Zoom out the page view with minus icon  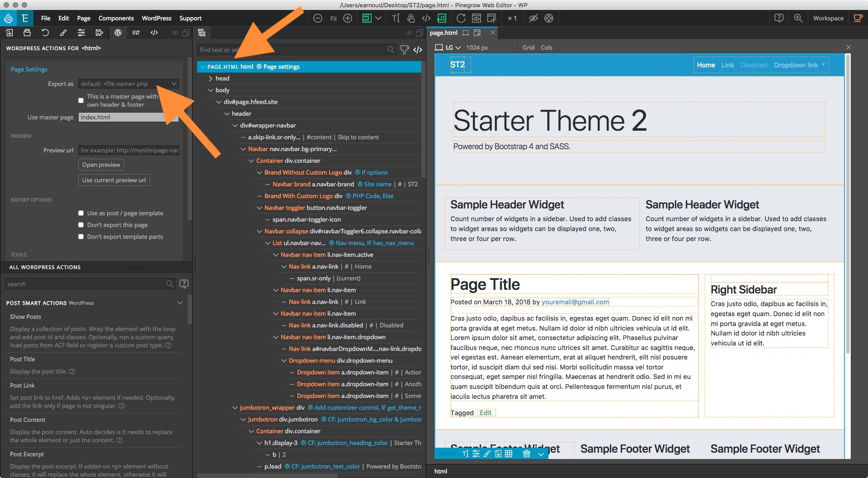(x=318, y=19)
